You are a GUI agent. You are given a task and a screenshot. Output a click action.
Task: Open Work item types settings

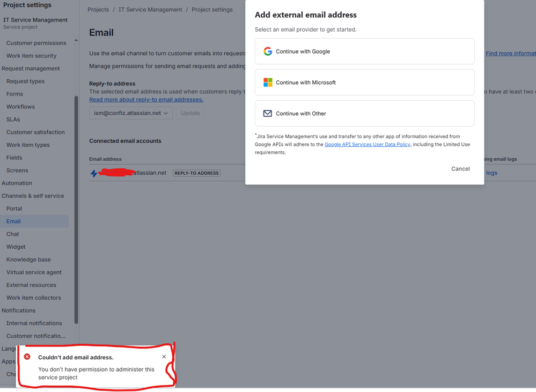28,145
